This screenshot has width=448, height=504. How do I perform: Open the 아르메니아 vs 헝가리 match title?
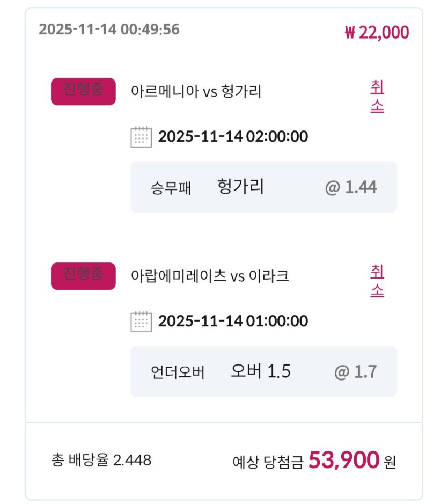click(196, 92)
